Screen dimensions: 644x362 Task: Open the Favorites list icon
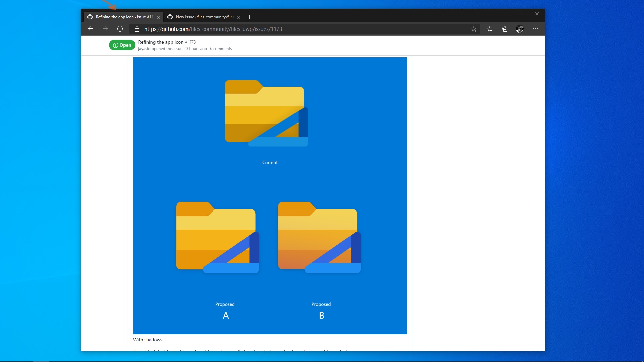point(490,29)
